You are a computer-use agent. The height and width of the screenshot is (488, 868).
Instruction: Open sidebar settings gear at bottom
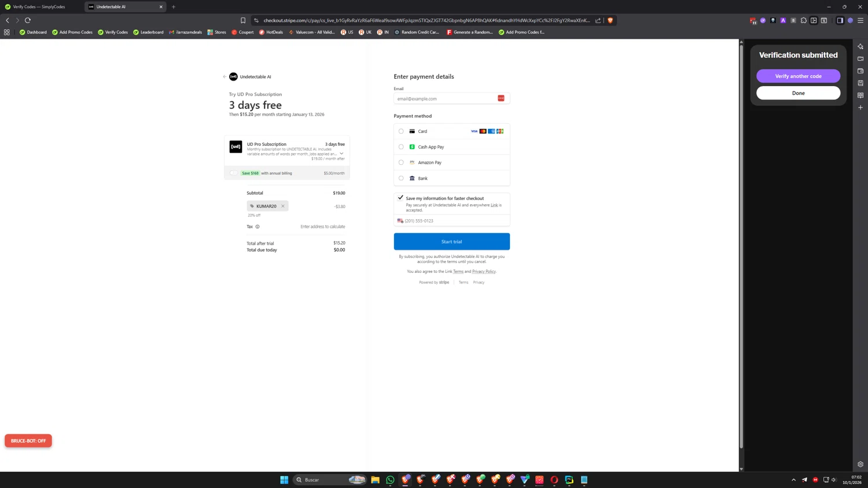click(860, 464)
